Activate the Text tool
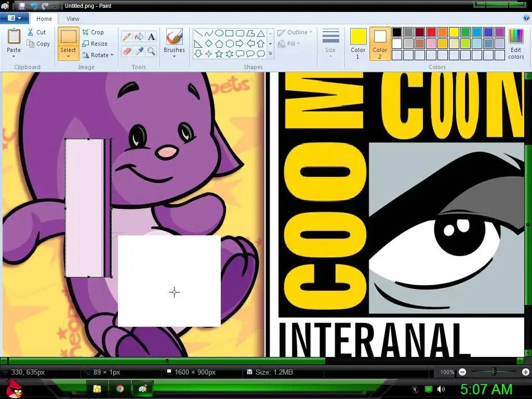532x399 pixels. pos(151,37)
